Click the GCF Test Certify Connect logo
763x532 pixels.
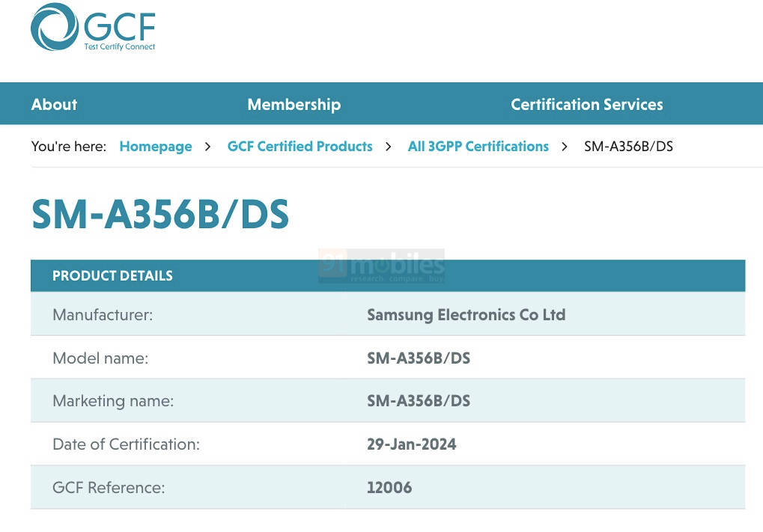(x=92, y=27)
